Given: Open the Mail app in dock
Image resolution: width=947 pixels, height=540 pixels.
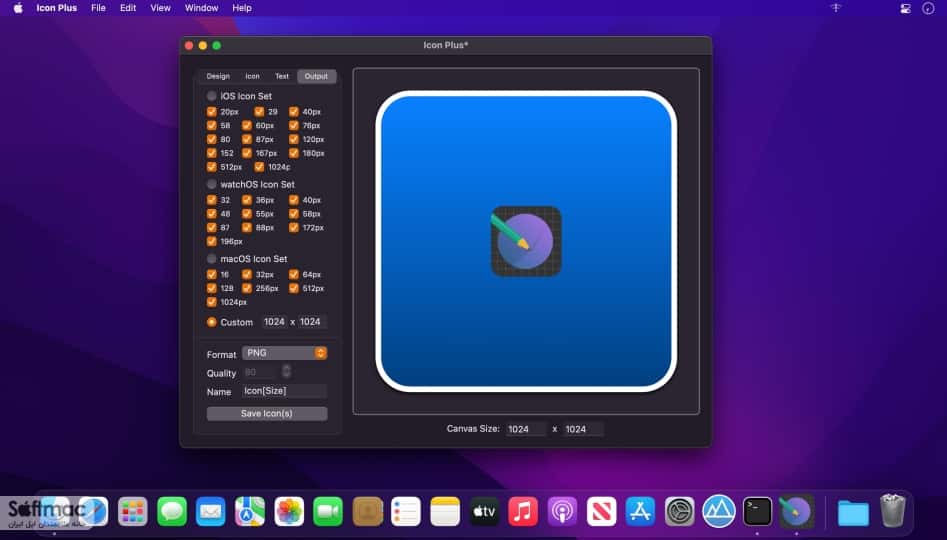Looking at the screenshot, I should [x=211, y=512].
